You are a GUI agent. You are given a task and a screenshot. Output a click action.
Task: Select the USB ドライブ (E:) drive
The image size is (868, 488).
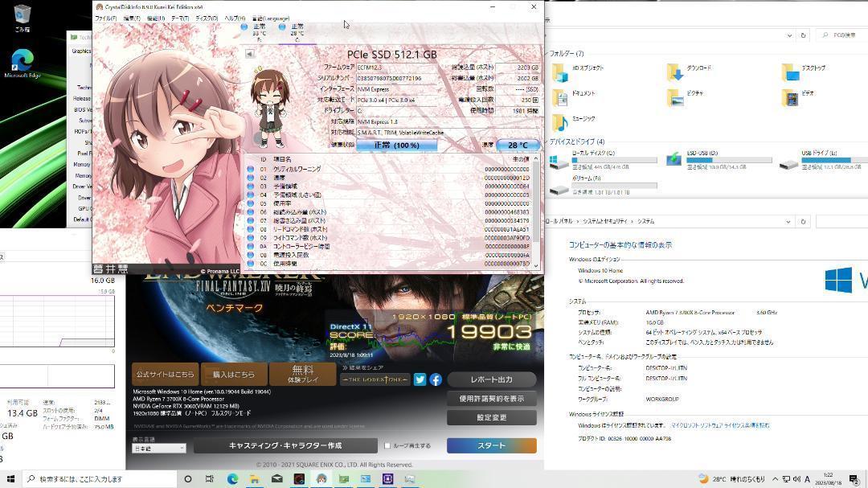click(x=823, y=159)
